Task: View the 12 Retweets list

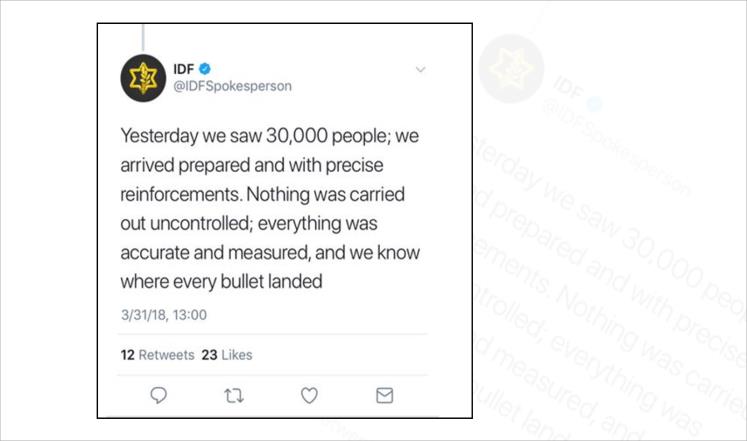Action: [x=158, y=355]
